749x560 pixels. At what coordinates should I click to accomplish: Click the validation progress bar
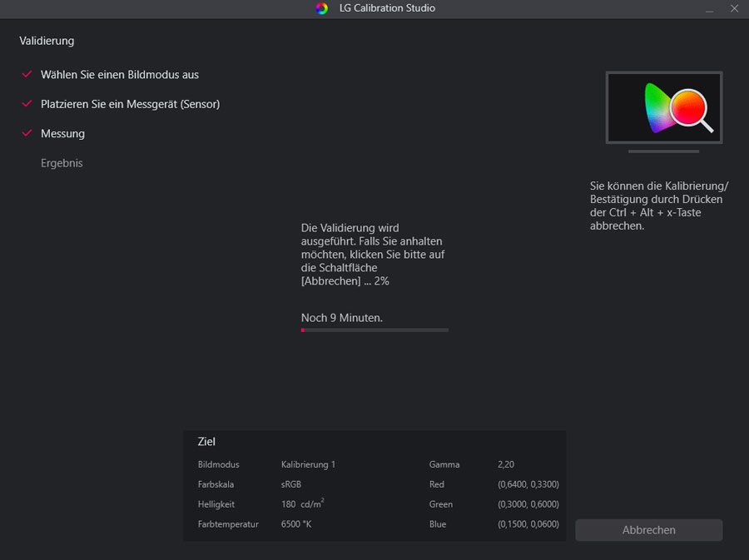point(374,330)
